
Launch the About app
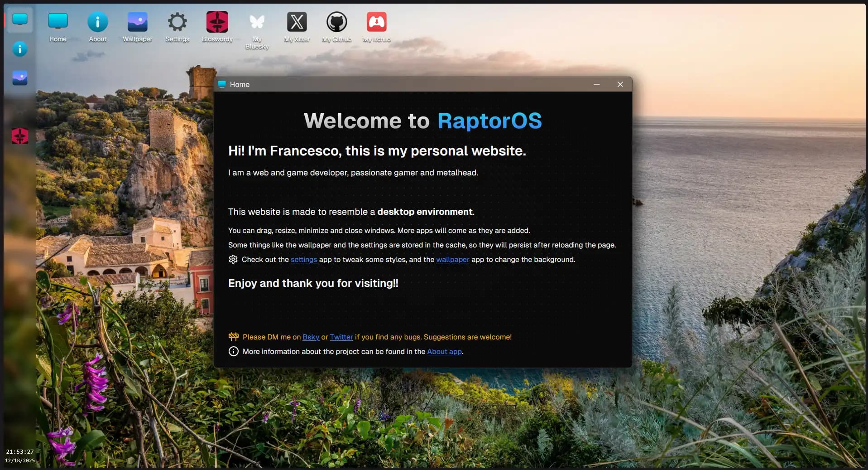97,20
